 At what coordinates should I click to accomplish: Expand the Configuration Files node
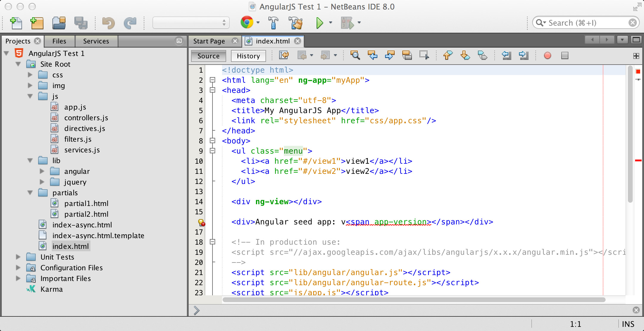(18, 268)
